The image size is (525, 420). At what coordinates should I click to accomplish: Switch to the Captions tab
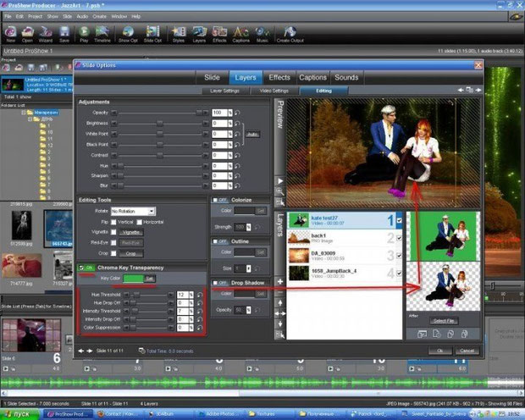(312, 77)
